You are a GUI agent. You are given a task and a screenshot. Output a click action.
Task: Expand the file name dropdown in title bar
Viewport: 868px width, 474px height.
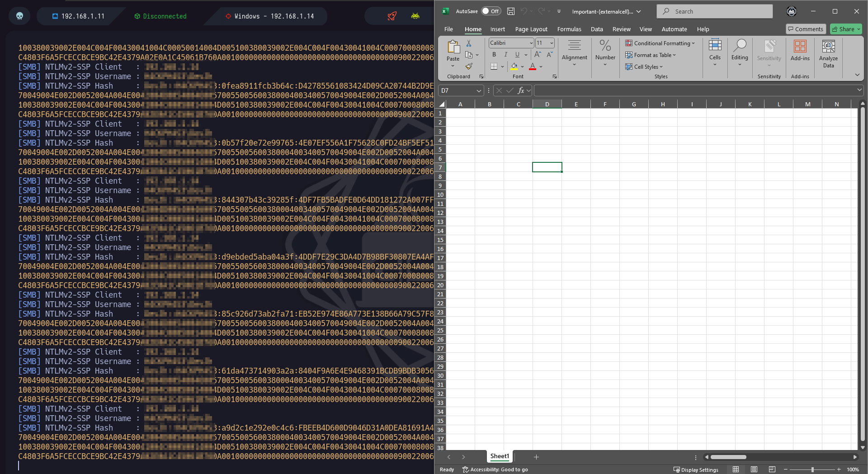click(x=639, y=11)
